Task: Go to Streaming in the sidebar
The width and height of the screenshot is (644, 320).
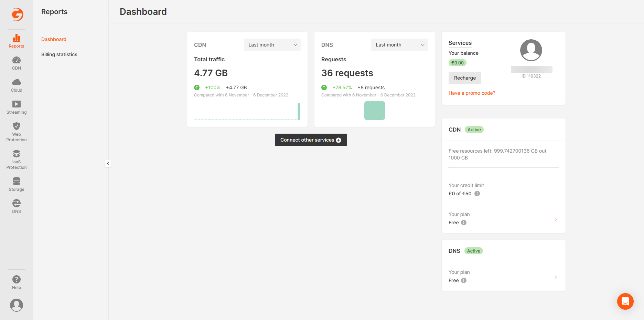Action: coord(16,107)
